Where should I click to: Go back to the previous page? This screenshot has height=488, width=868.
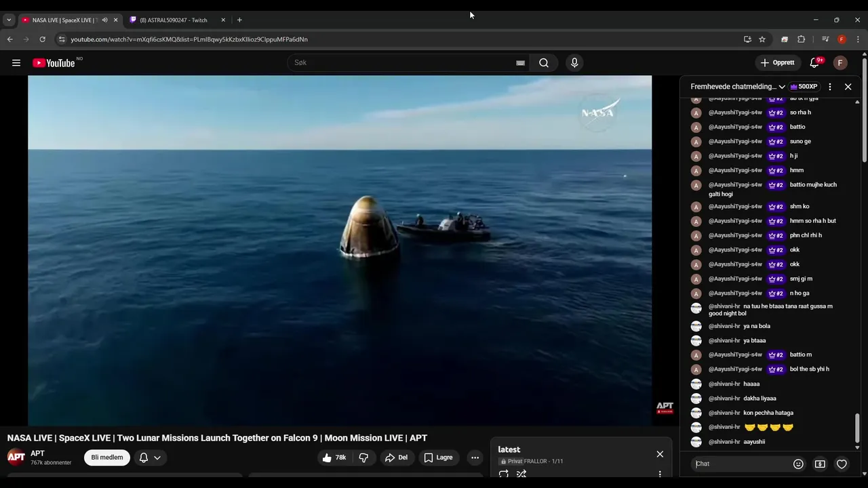(x=10, y=39)
